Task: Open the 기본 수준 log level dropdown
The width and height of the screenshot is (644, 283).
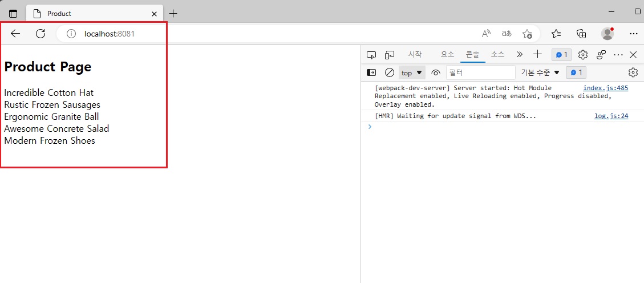Action: point(540,72)
